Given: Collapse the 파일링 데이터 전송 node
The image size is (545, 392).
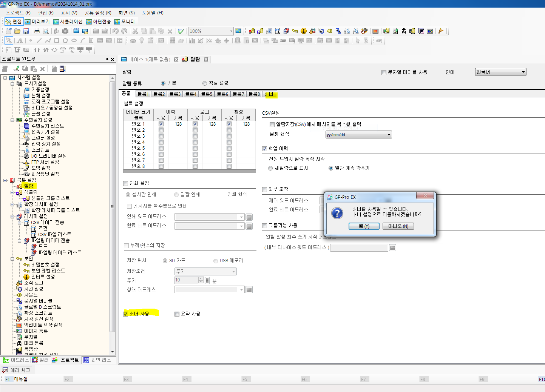Looking at the screenshot, I should pos(19,241).
